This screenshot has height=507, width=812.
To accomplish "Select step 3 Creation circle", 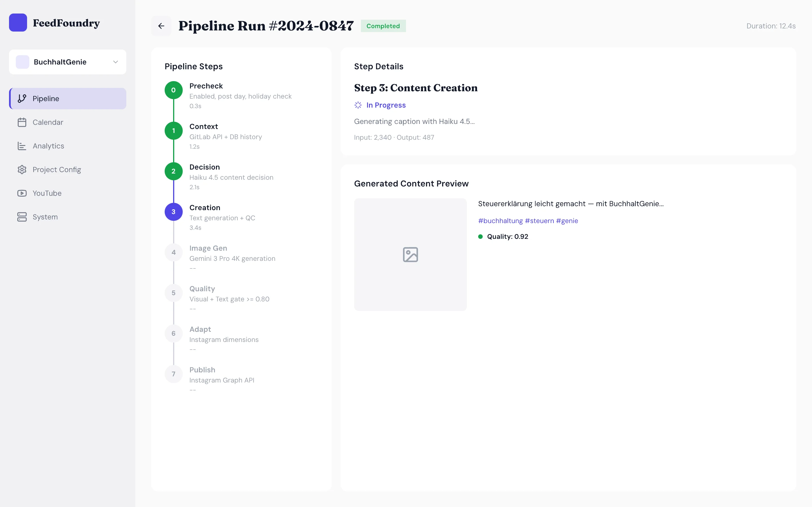I will click(x=173, y=212).
